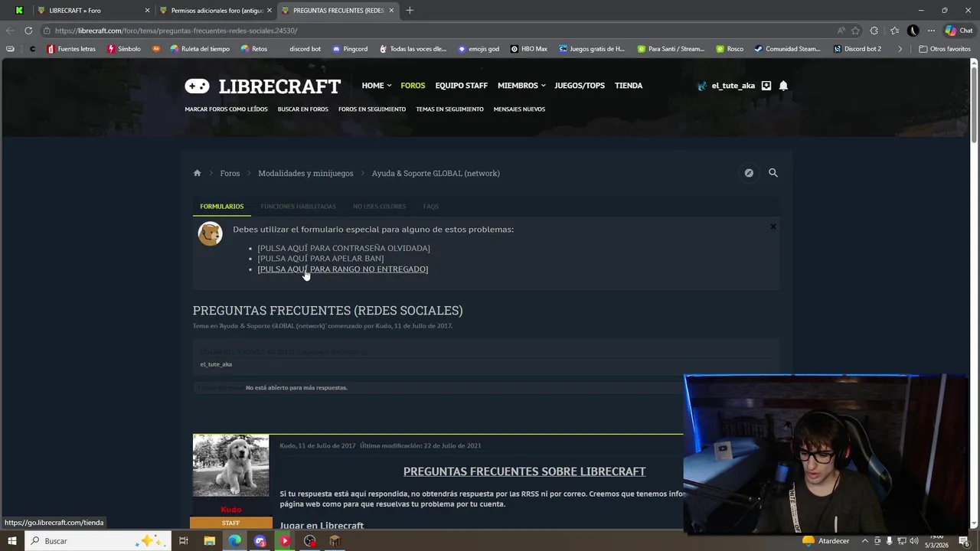The image size is (980, 551).
Task: Open FOROS EN SEGUIMIENTO
Action: pyautogui.click(x=372, y=109)
